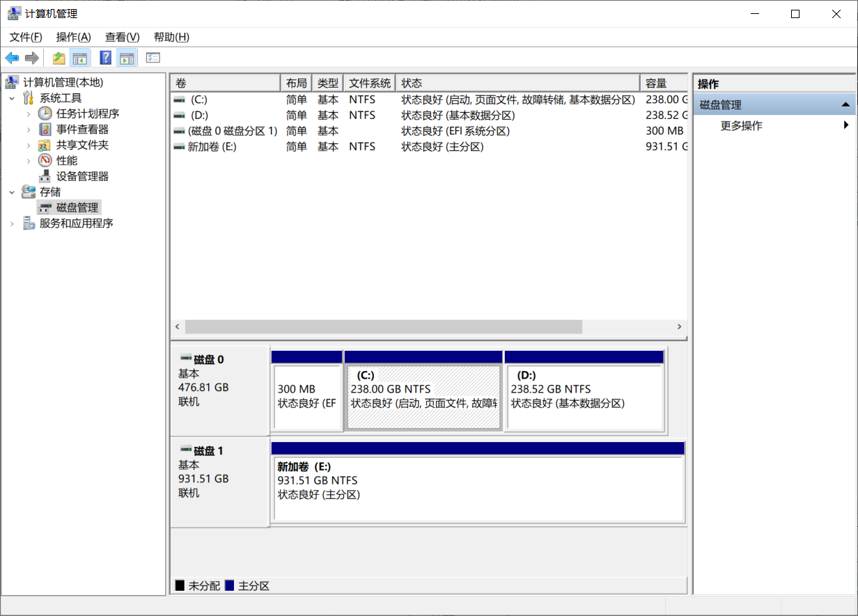Toggle the Show/Hide Console Tree icon
The image size is (858, 616).
(80, 58)
